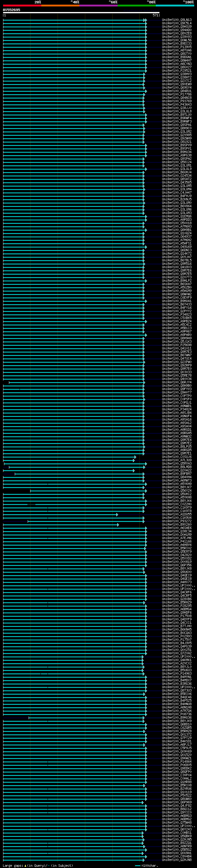Open hit UniRef100_A7L3U9
The height and width of the screenshot is (868, 197).
coord(177,460)
